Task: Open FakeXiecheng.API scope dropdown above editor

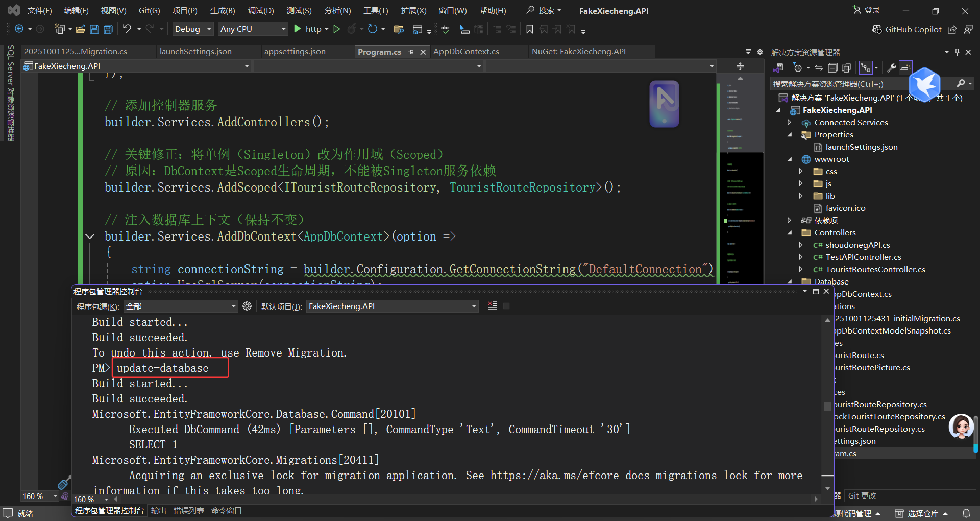Action: (136, 66)
